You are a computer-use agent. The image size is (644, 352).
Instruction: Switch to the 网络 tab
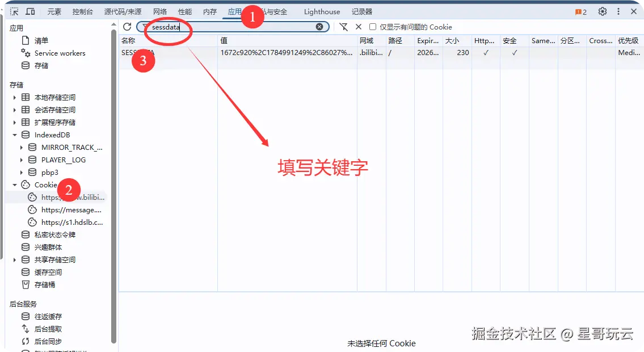click(x=160, y=12)
